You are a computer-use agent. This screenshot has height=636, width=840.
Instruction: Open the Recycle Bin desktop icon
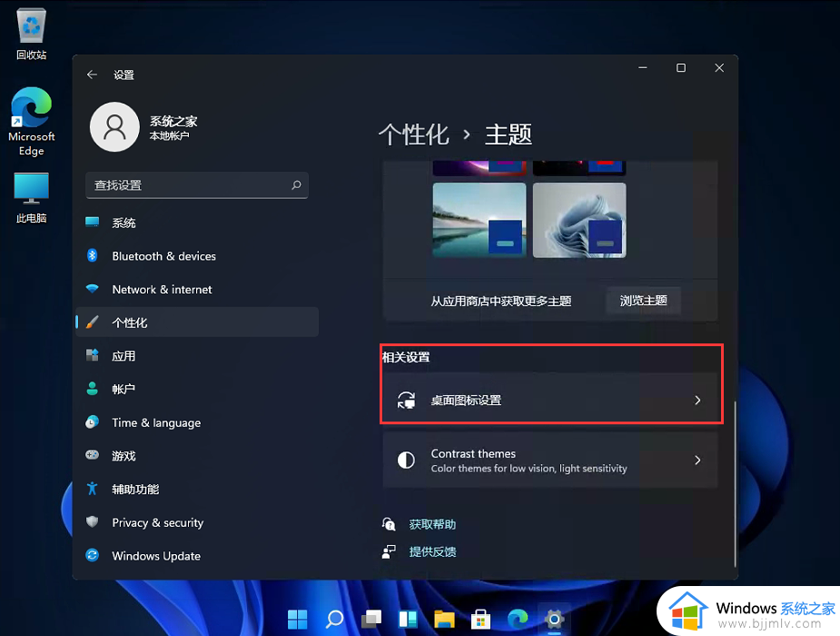tap(31, 35)
